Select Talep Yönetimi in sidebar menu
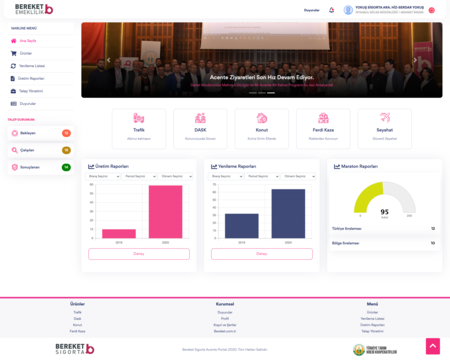The height and width of the screenshot is (362, 450). 41,91
